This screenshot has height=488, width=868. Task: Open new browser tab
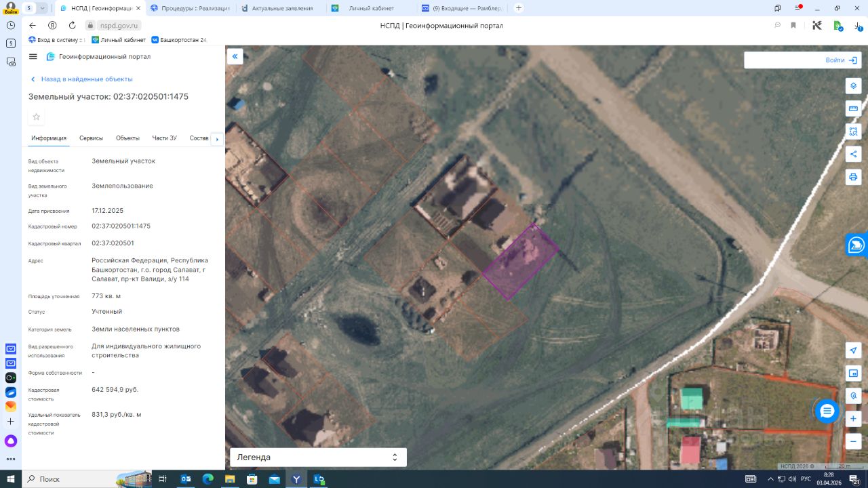[x=519, y=8]
